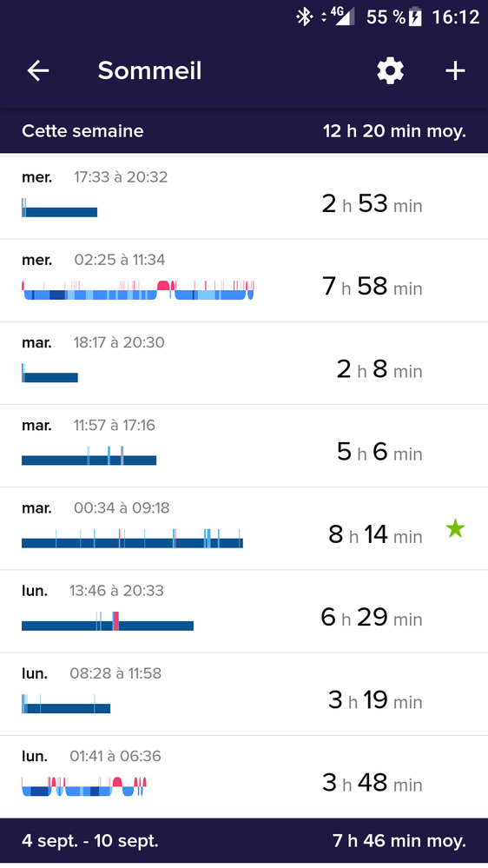Tap sleep graph bar for mar. 8 h 14 min
This screenshot has height=868, width=488.
[132, 539]
